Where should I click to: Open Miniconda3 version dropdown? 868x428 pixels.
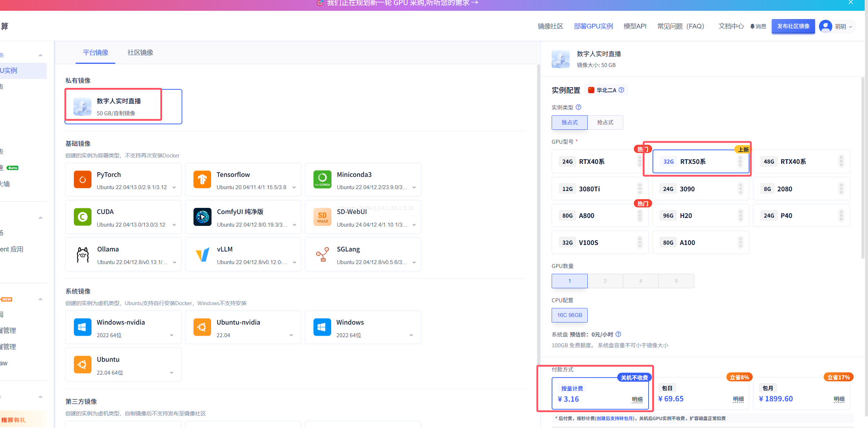coord(414,187)
